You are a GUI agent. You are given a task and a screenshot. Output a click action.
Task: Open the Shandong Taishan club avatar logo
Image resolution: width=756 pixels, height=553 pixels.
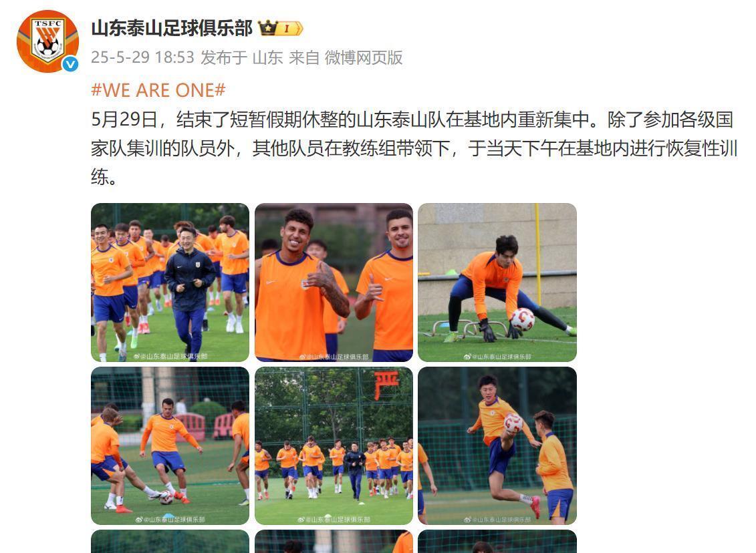(x=47, y=41)
